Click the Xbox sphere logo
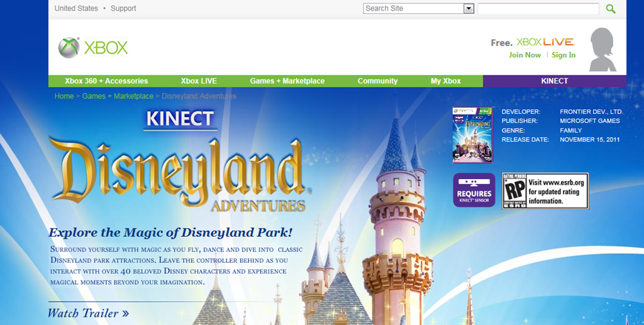This screenshot has width=644, height=325. 69,48
